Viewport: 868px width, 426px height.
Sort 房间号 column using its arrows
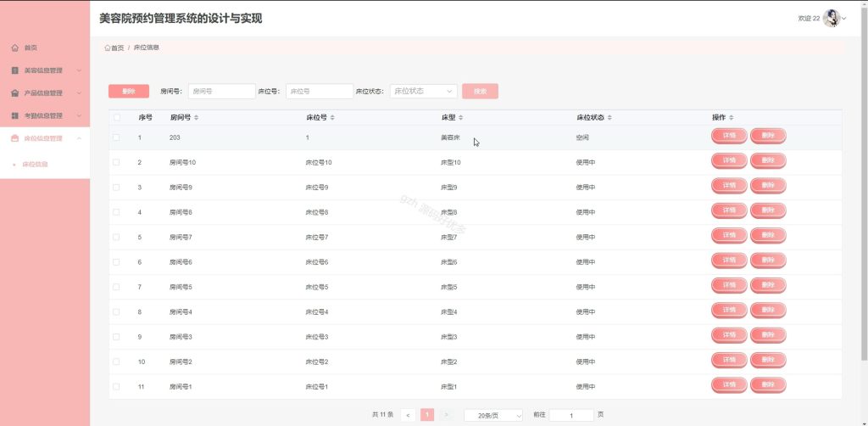click(x=196, y=117)
